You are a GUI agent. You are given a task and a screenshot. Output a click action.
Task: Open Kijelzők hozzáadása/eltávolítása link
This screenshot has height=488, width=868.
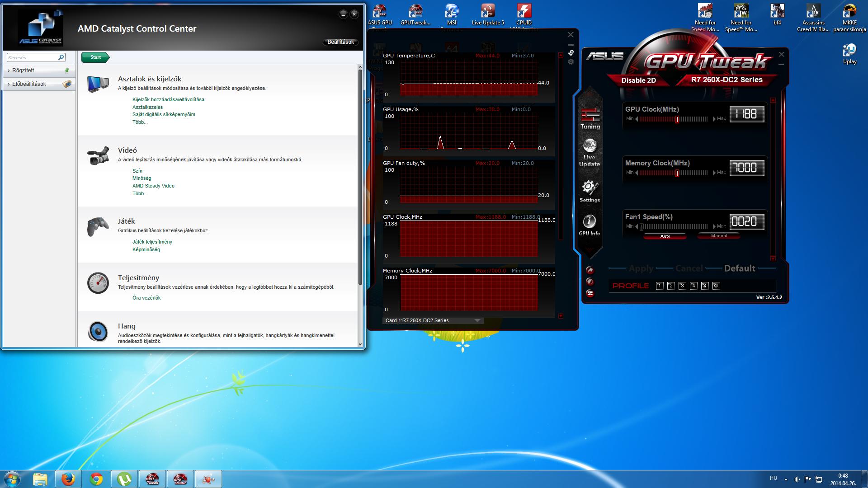pyautogui.click(x=168, y=99)
